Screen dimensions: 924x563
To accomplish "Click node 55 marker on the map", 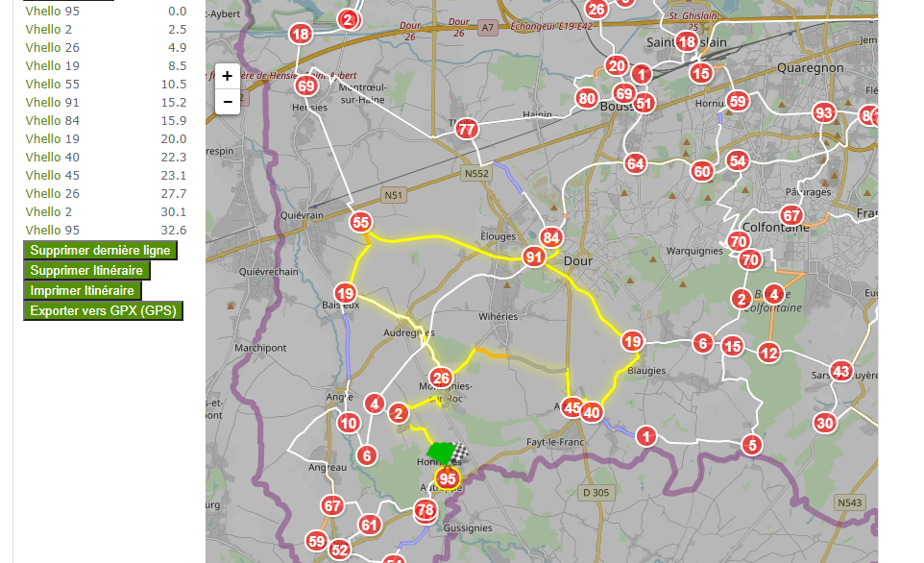I will (360, 223).
